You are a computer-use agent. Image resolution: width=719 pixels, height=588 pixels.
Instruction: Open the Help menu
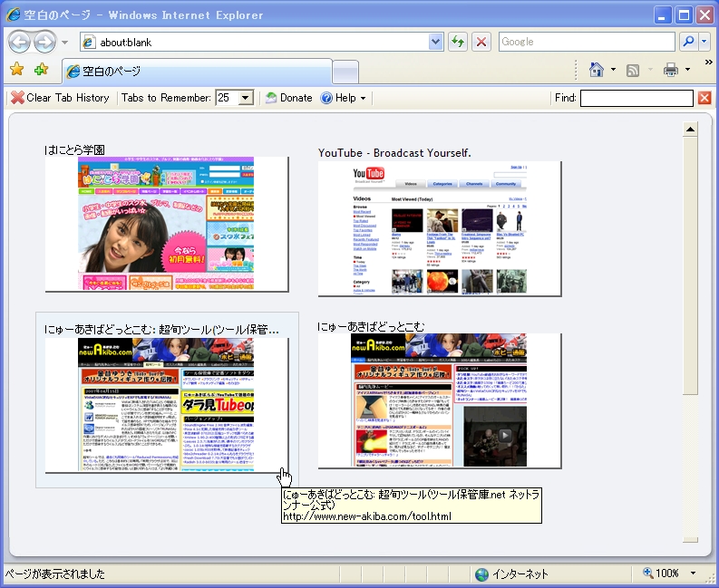tap(343, 98)
